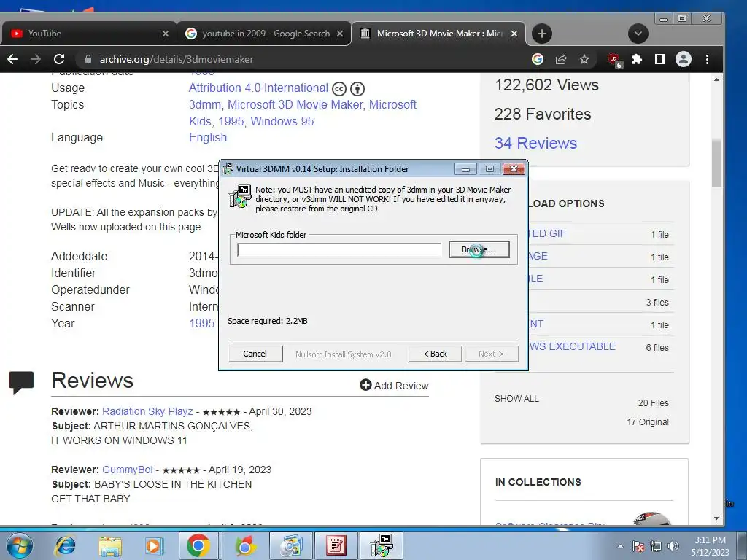
Task: Click the Microsoft Kids folder path field
Action: point(339,250)
